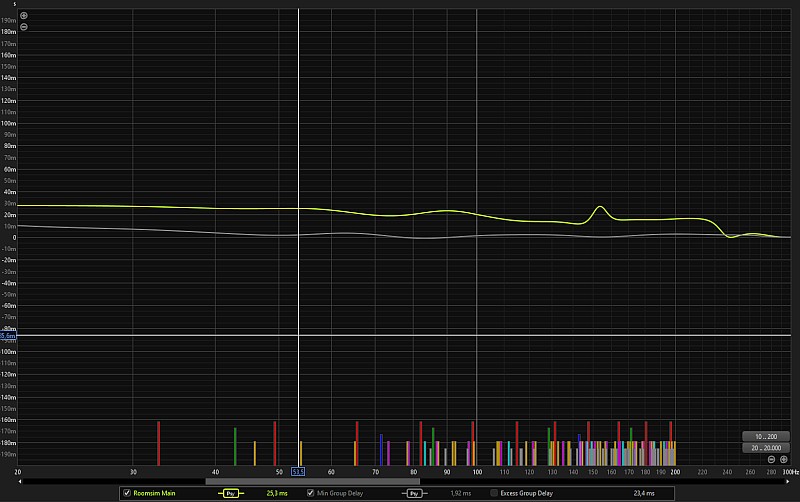Open yellow Psy smoothing icon for Roomsim Main
The width and height of the screenshot is (800, 502).
point(231,493)
